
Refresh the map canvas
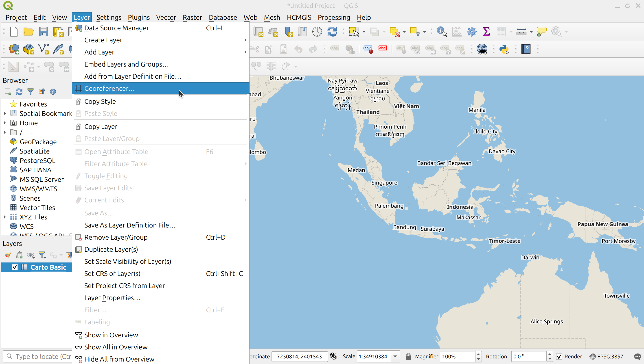click(x=332, y=32)
